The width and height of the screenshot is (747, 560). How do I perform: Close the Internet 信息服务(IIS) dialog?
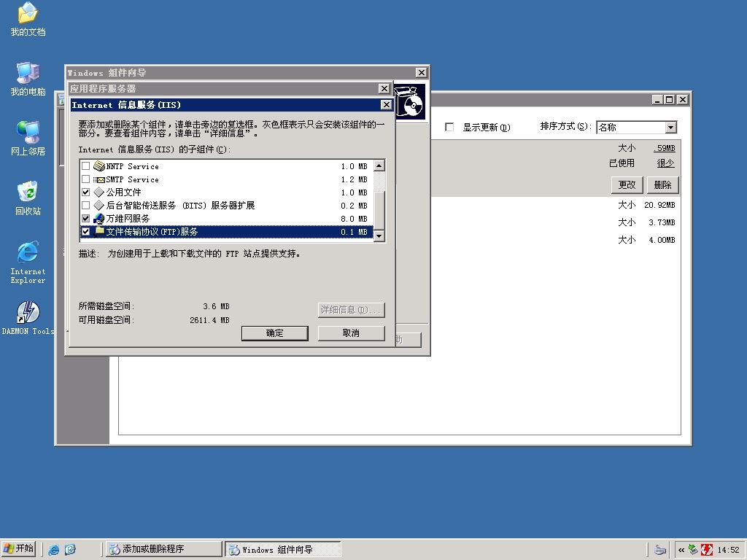pos(387,105)
